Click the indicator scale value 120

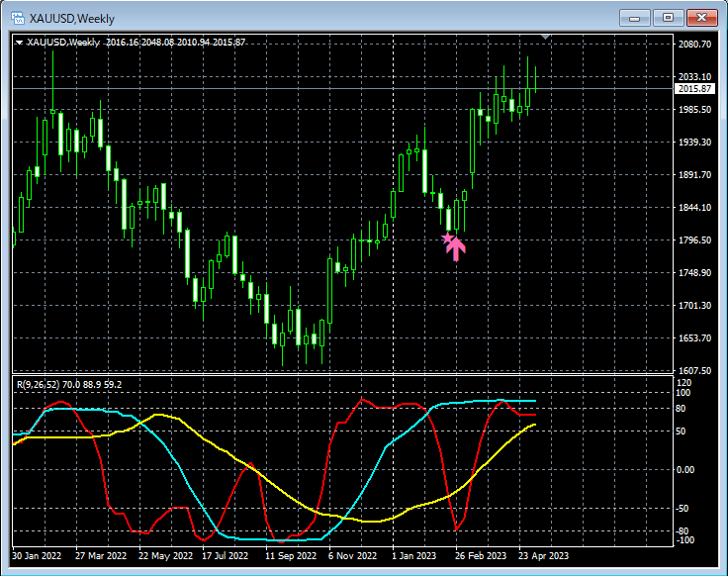point(684,383)
